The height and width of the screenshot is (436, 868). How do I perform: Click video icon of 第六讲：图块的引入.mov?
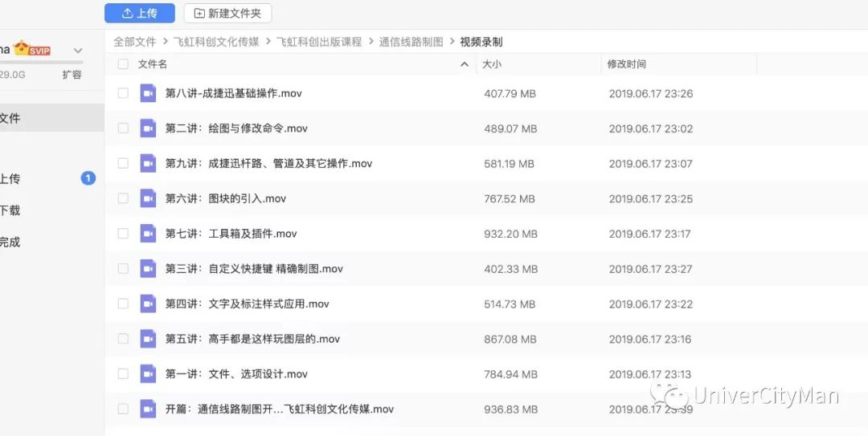(148, 198)
